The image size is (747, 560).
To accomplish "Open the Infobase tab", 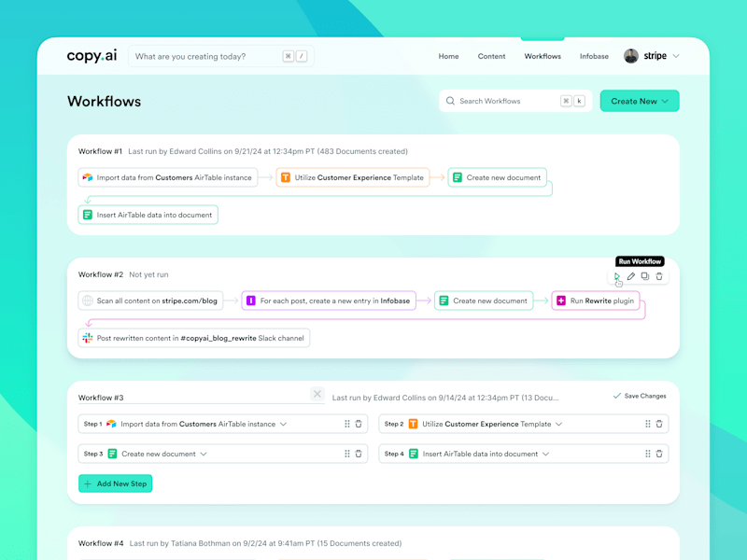I will 594,56.
